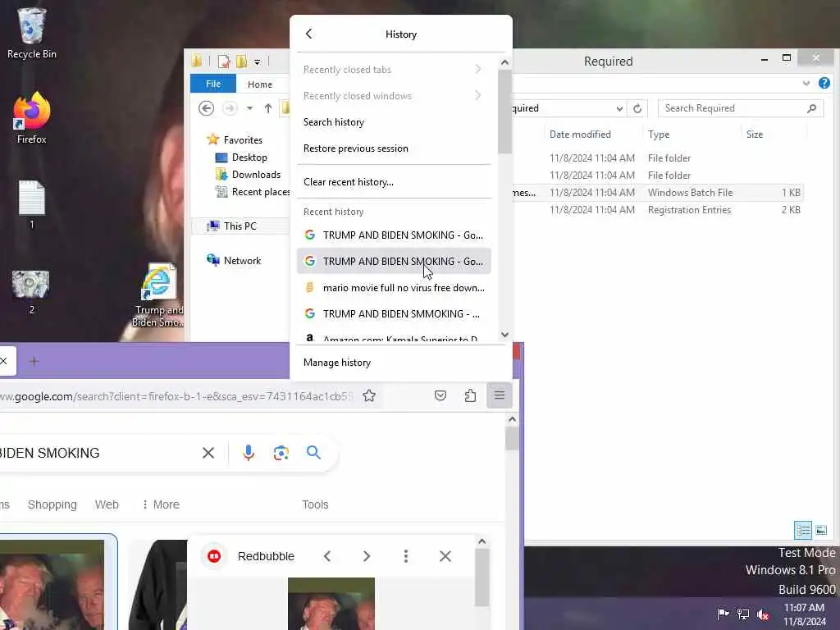840x630 pixels.
Task: Save page to Pocket in Firefox toolbar
Action: click(x=441, y=396)
